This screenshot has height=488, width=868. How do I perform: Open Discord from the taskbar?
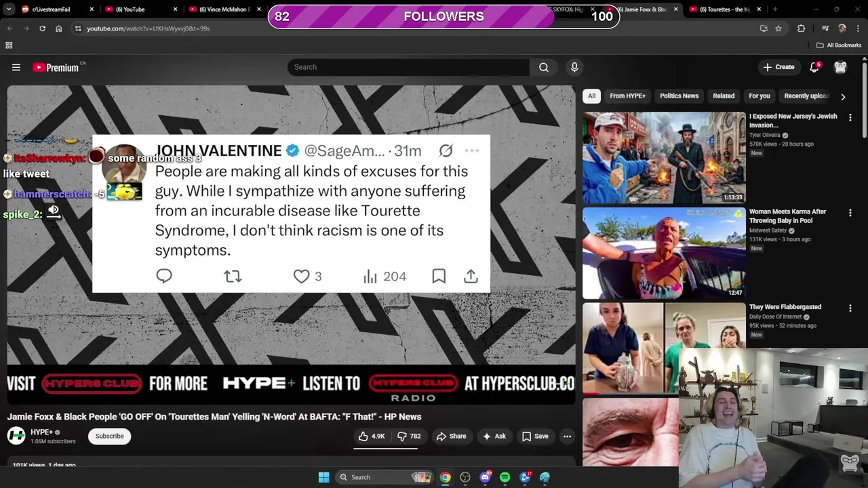point(485,477)
